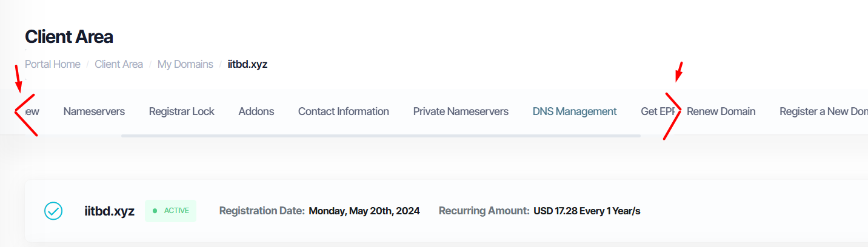Click the iitbd.xyz domain title in the card
This screenshot has width=868, height=247.
point(109,211)
